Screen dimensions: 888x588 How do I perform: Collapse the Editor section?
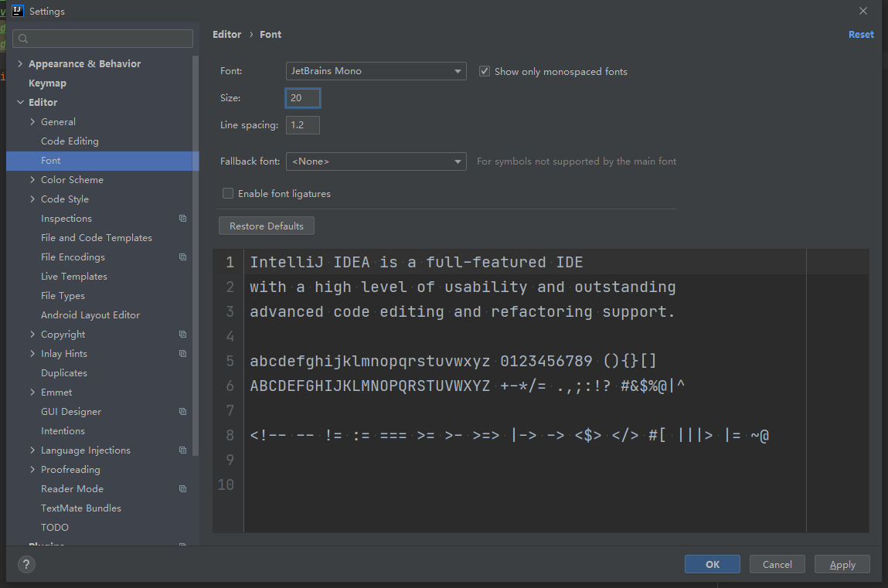tap(20, 103)
